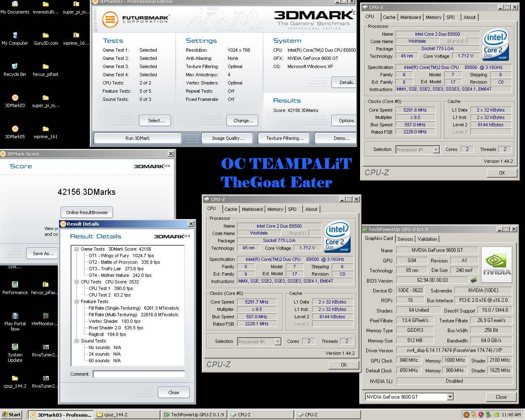Click the Save As... button
This screenshot has width=525, height=420.
coord(43,253)
